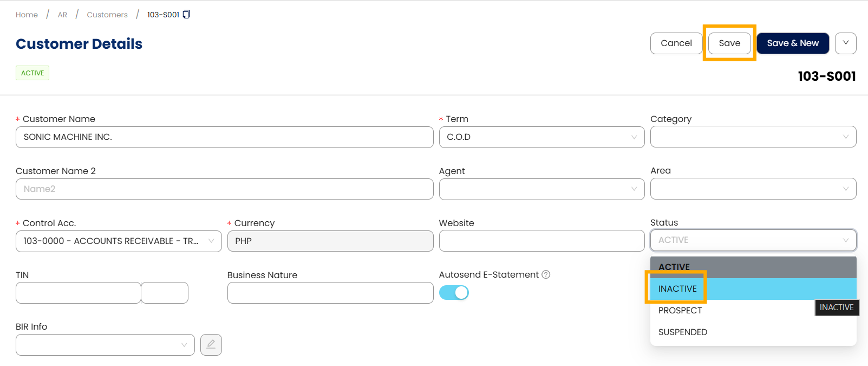Collapse the Status dropdown
Screen dimensions: 868x366
tap(753, 240)
